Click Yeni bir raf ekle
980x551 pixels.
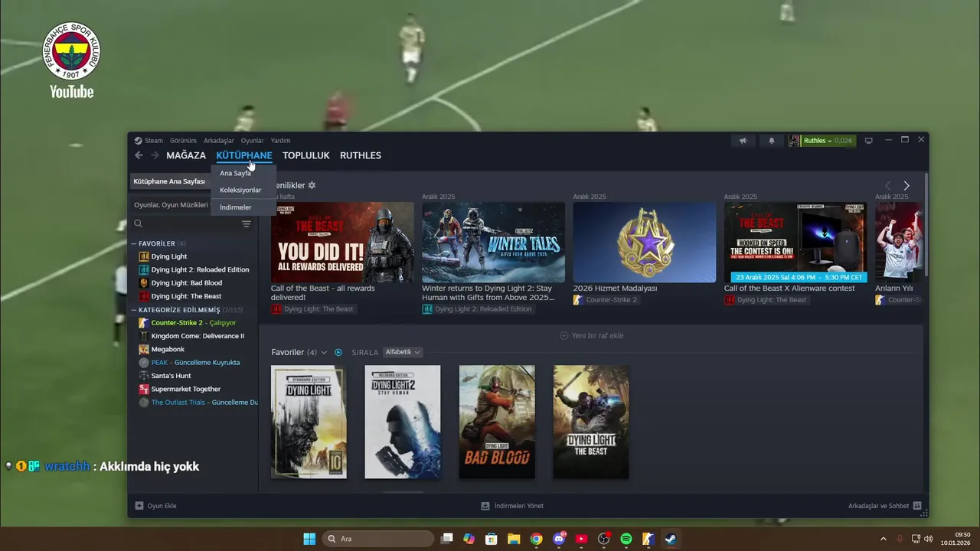pyautogui.click(x=592, y=335)
